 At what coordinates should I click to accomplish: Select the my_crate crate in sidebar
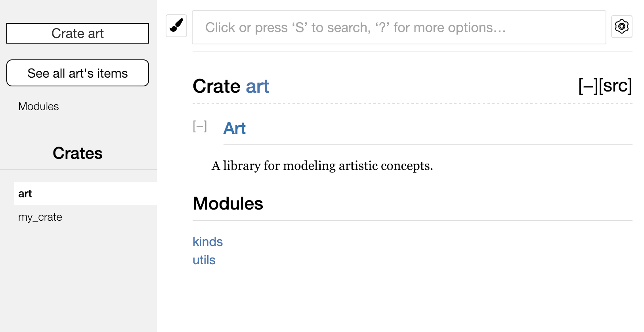[40, 217]
